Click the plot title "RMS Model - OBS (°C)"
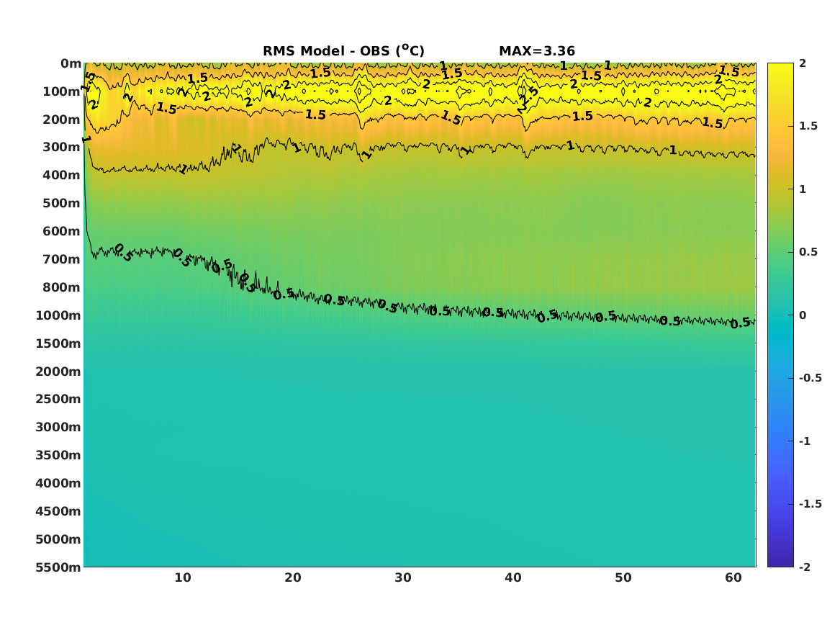The height and width of the screenshot is (630, 840). (343, 50)
